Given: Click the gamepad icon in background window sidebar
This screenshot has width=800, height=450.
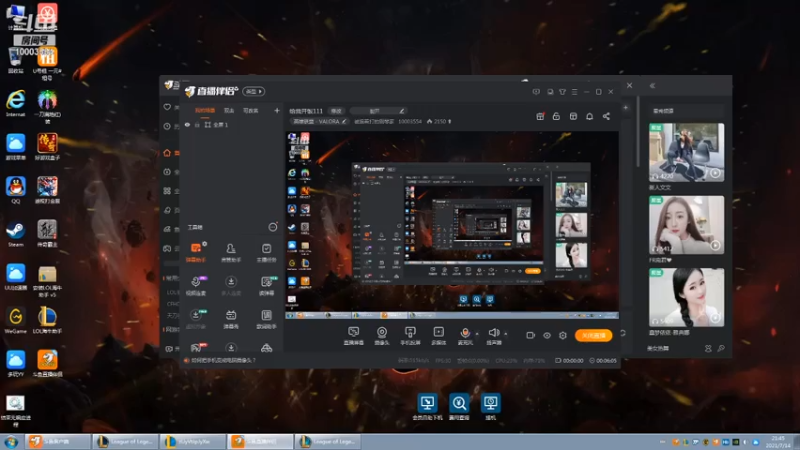Looking at the screenshot, I should pos(167,248).
